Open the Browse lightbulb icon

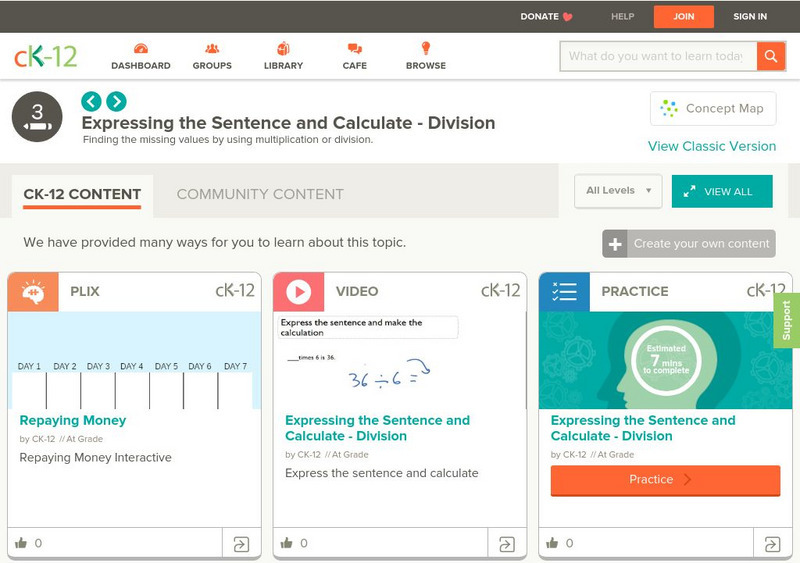pos(425,49)
